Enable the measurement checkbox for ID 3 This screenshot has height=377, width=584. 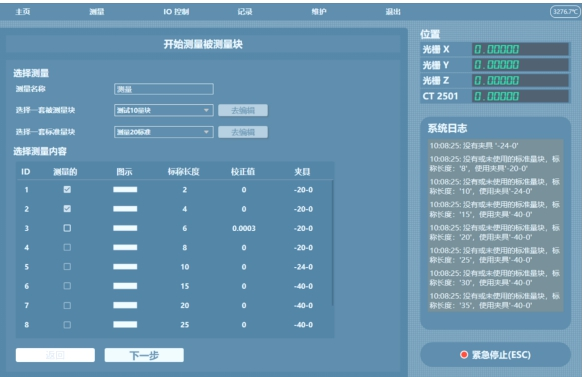67,228
